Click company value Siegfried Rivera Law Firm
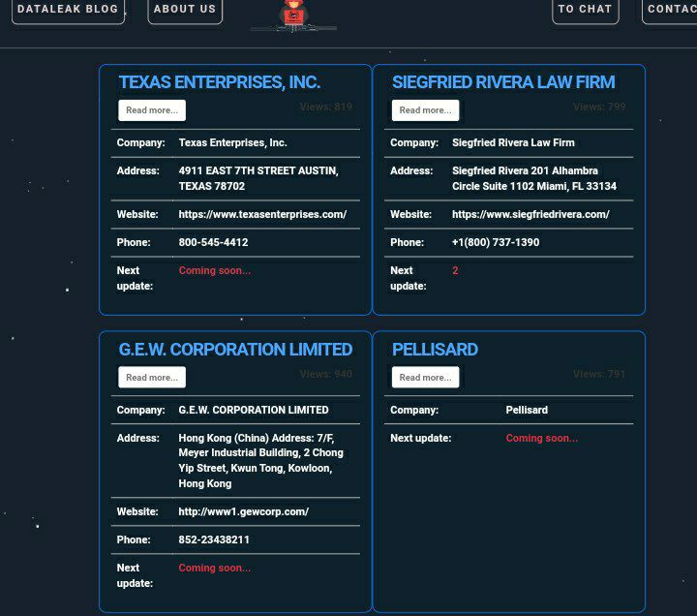Viewport: 697px width, 616px height. pos(513,142)
